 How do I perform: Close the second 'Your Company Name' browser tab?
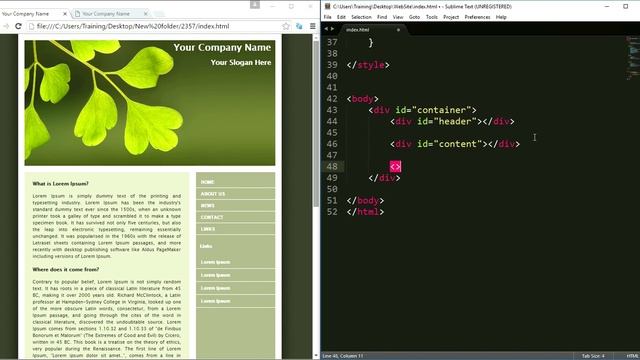click(145, 14)
